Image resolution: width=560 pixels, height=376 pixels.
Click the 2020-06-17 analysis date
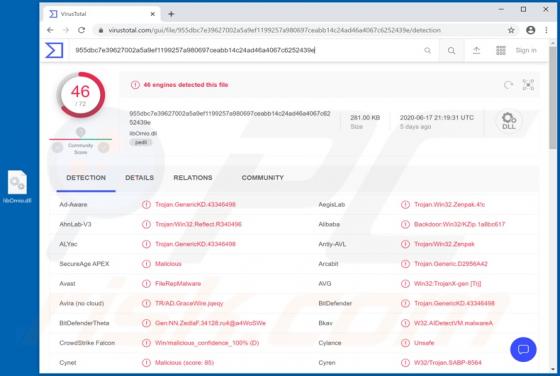(436, 117)
